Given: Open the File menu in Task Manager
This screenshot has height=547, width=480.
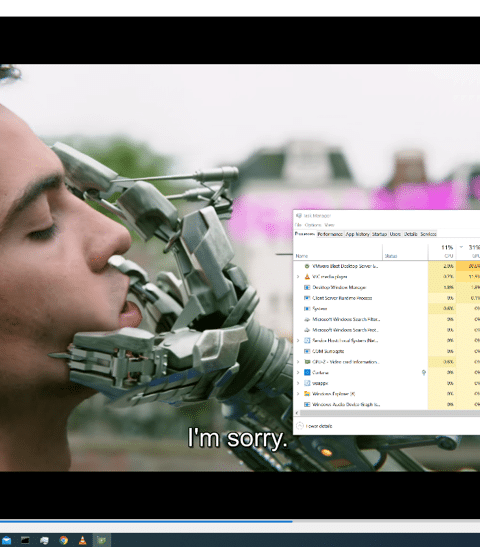Looking at the screenshot, I should click(298, 225).
